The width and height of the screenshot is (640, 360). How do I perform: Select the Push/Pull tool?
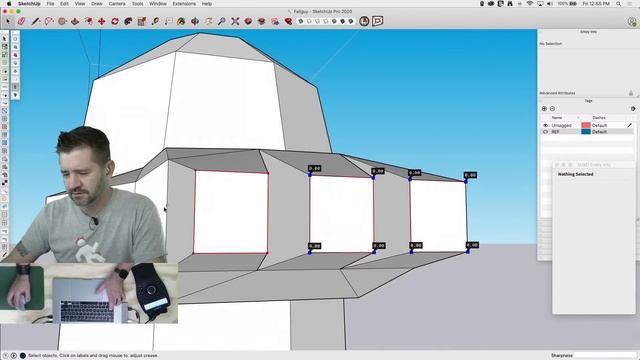(75, 21)
